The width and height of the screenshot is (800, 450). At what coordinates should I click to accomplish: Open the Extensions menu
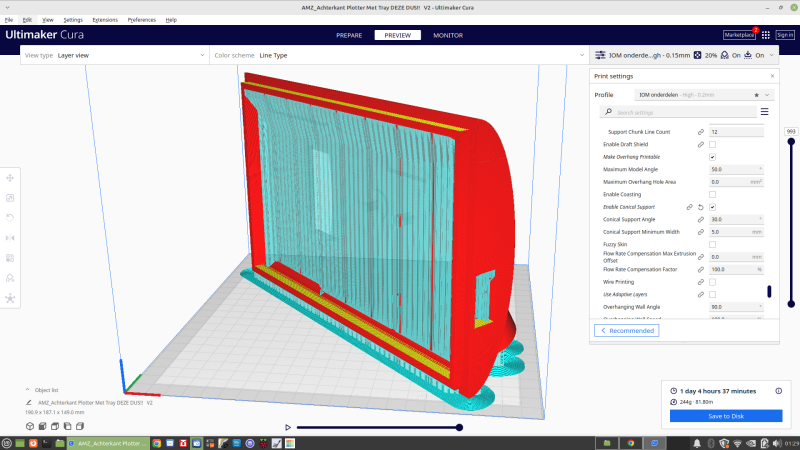pyautogui.click(x=104, y=19)
